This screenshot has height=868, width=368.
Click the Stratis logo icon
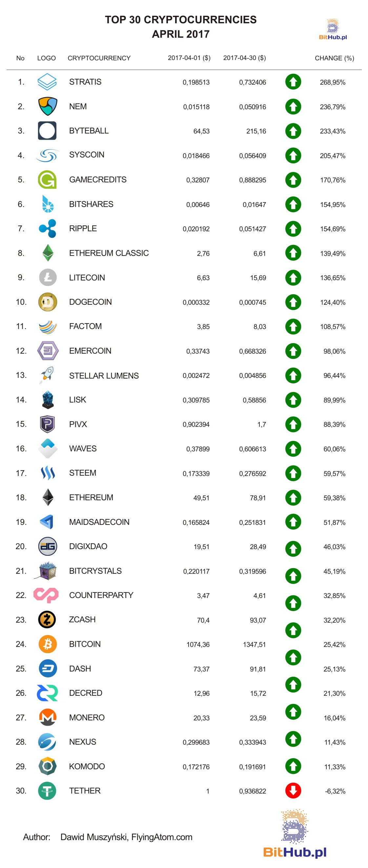[x=47, y=82]
